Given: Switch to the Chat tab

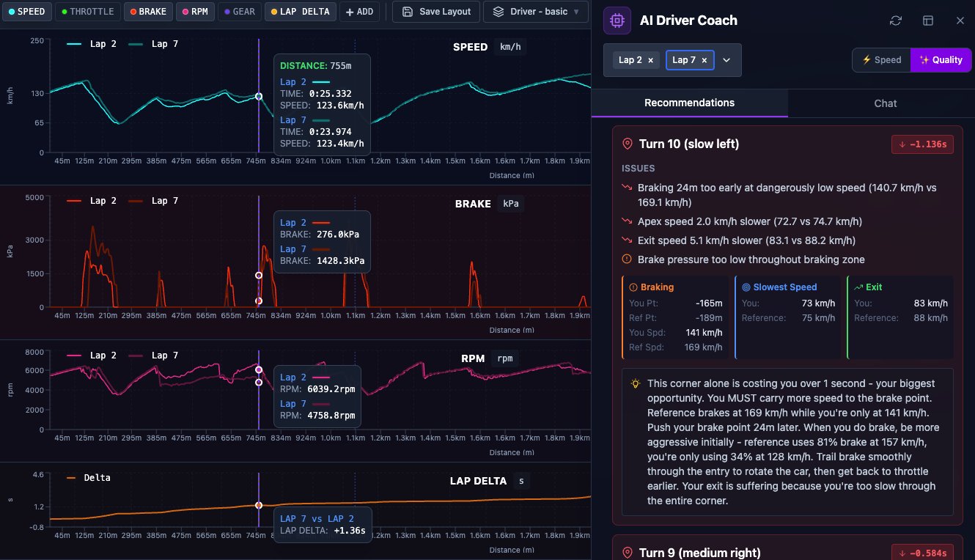Looking at the screenshot, I should [884, 103].
